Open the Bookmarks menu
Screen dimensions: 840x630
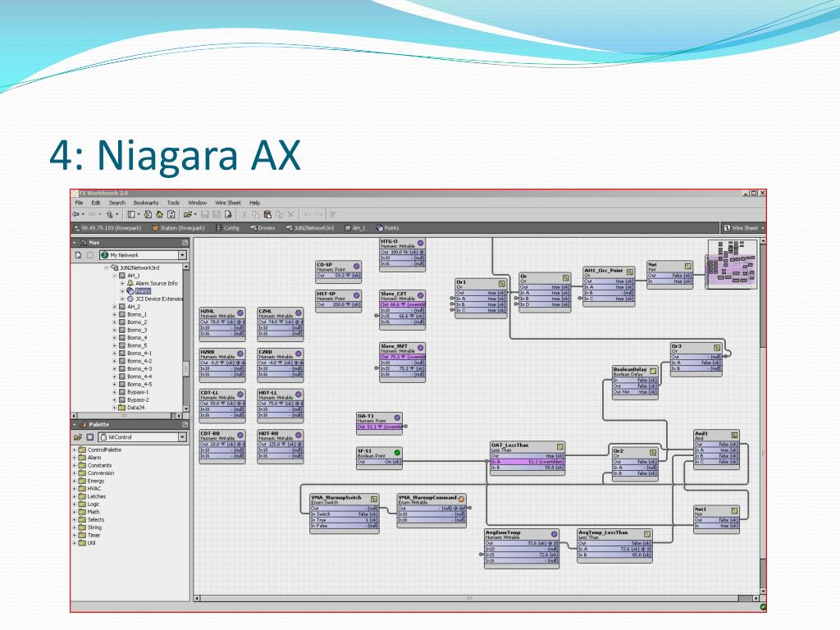pyautogui.click(x=146, y=203)
